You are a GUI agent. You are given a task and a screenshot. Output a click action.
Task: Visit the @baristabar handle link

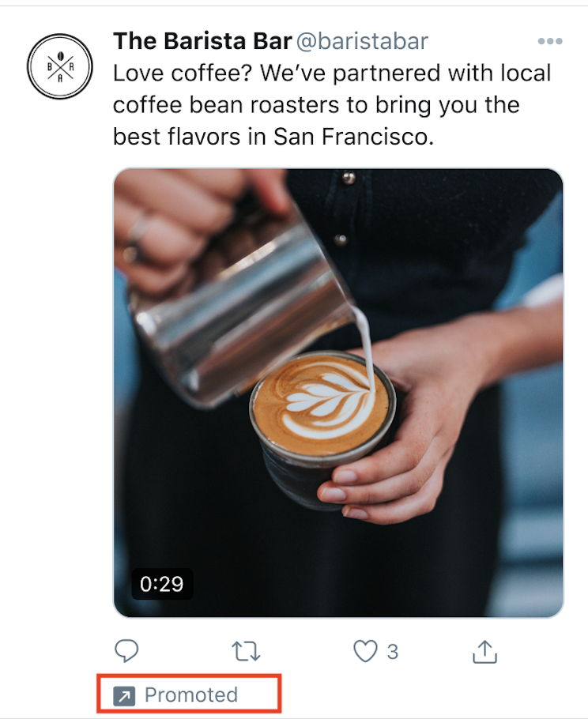(362, 41)
